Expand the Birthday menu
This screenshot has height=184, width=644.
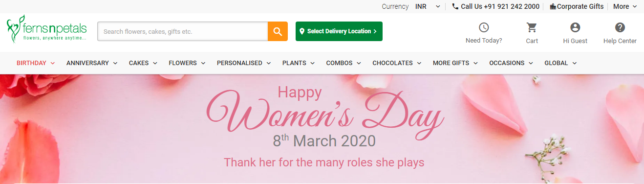click(x=36, y=63)
